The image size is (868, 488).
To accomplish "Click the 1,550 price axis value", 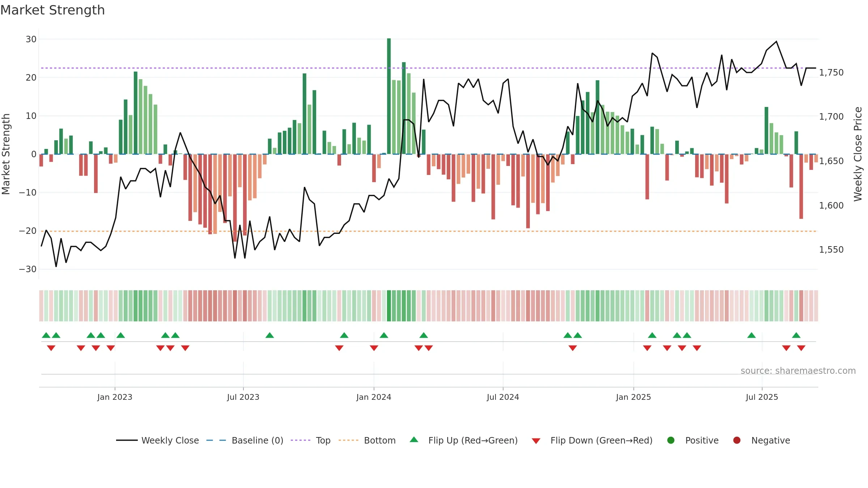I will click(x=831, y=250).
